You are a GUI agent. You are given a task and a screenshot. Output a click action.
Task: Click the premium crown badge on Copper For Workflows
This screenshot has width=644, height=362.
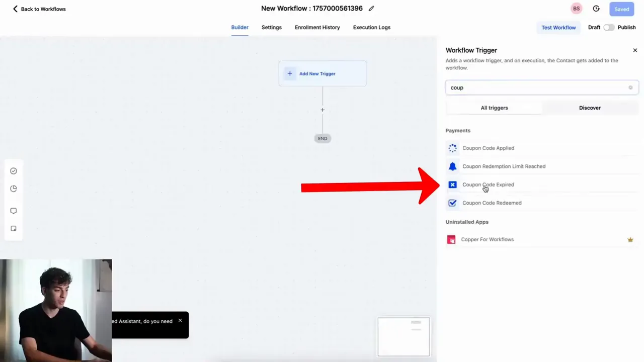[x=630, y=240]
